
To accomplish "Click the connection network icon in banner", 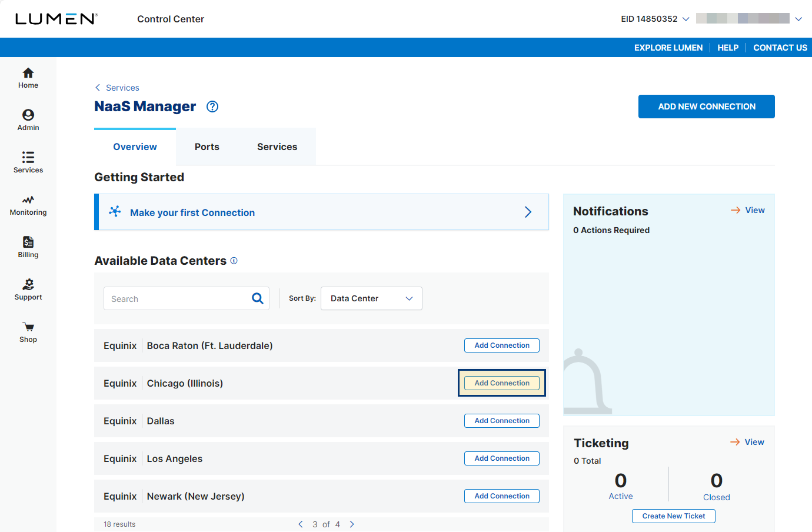I will 115,211.
